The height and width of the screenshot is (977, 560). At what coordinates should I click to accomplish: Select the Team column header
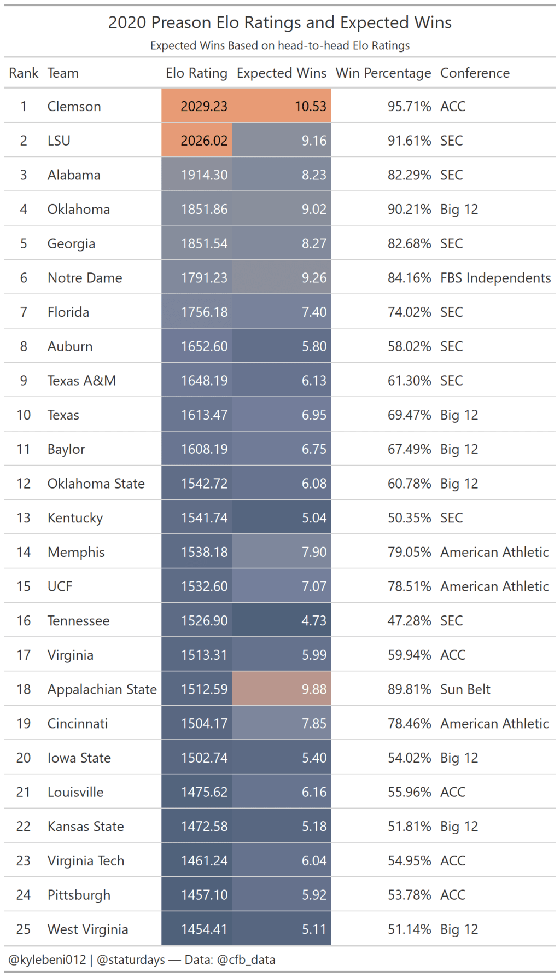63,73
